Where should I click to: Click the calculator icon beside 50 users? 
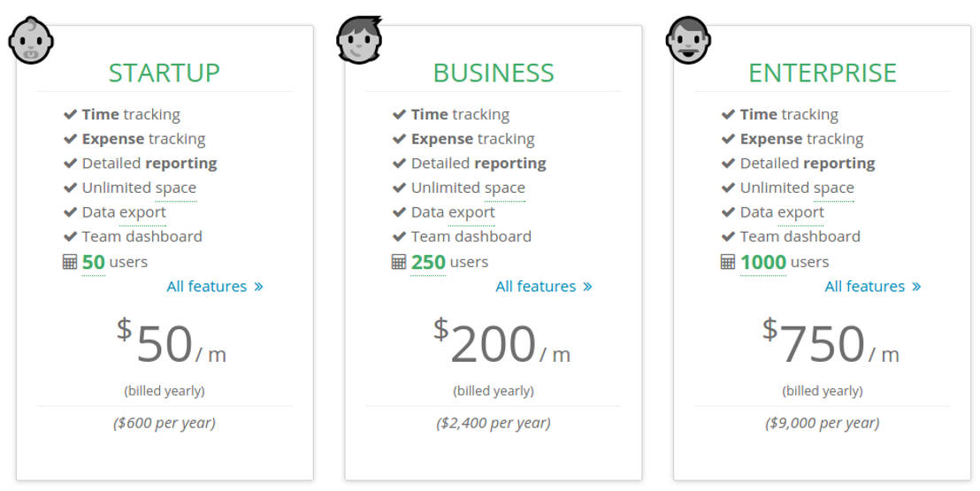pos(70,262)
